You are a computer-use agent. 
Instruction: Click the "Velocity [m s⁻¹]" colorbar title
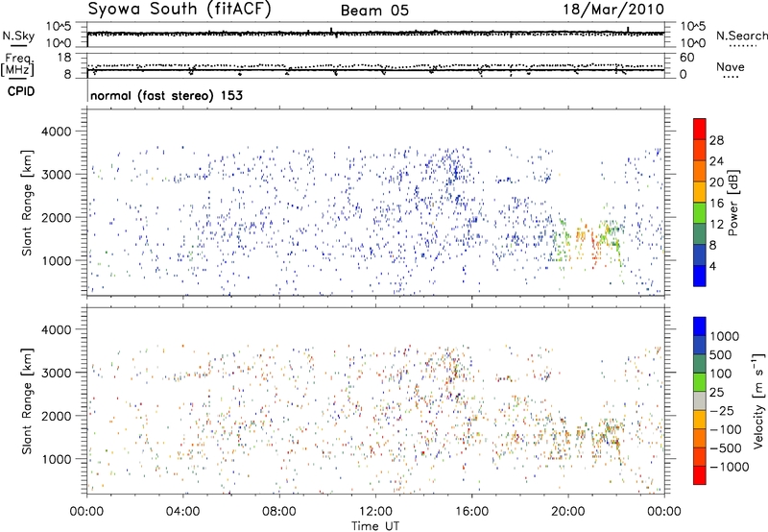[x=758, y=400]
